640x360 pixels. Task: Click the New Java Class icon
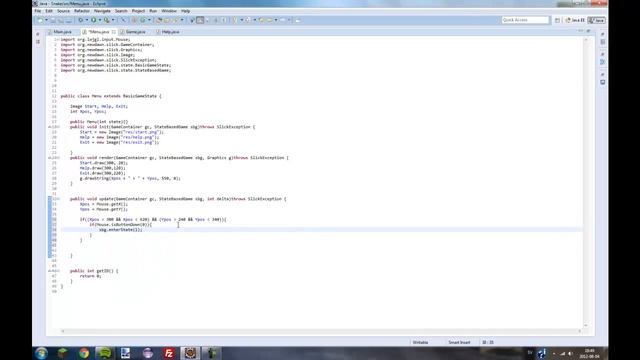point(143,20)
